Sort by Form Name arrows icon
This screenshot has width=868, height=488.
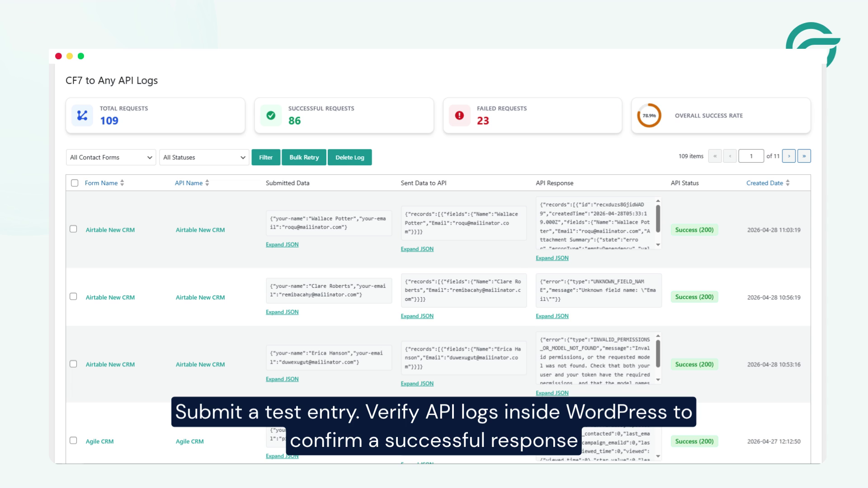(122, 183)
